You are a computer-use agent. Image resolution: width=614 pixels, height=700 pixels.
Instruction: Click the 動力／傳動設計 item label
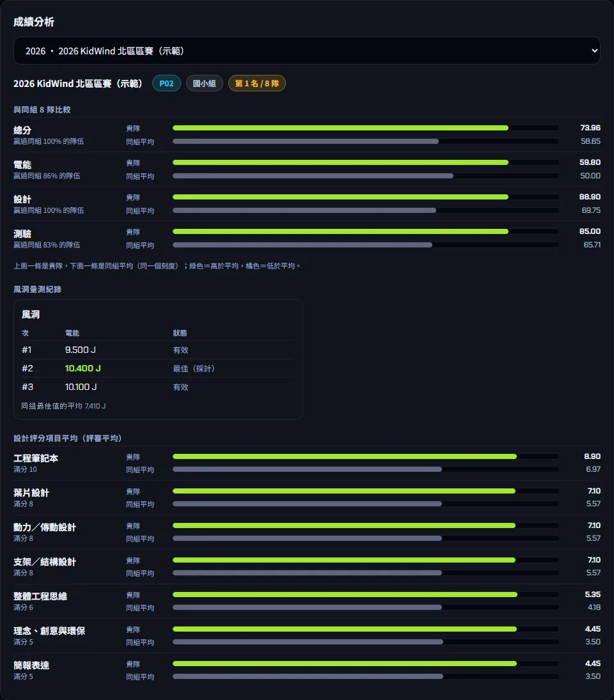pos(45,527)
